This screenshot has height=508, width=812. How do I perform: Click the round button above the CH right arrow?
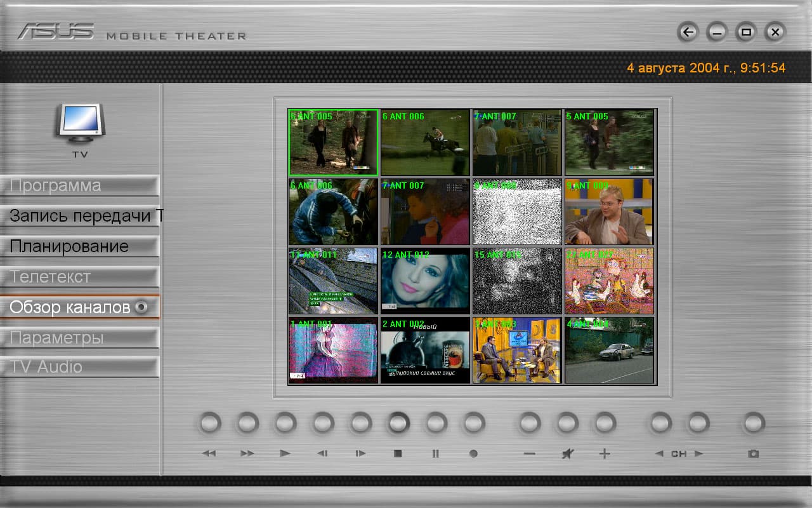click(698, 423)
